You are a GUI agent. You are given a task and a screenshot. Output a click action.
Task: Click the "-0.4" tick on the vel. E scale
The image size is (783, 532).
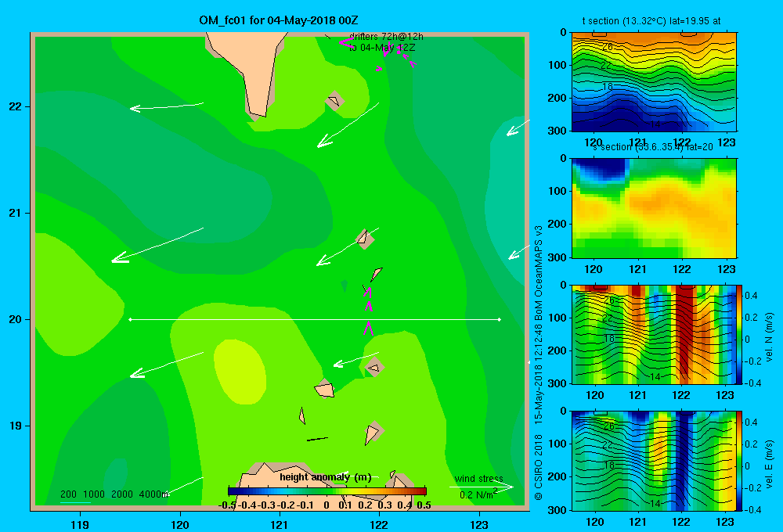click(752, 509)
